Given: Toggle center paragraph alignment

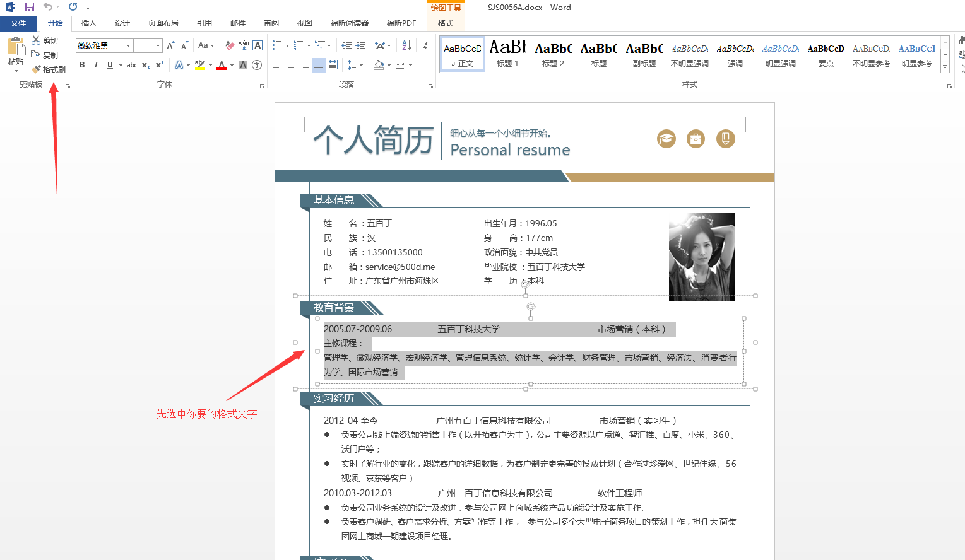Looking at the screenshot, I should pos(290,65).
